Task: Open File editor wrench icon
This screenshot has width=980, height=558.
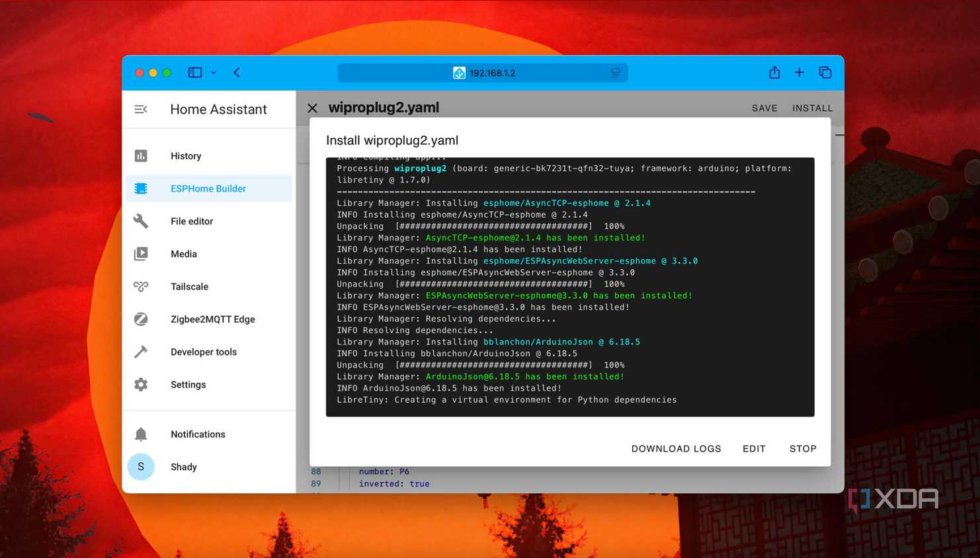Action: pos(141,221)
